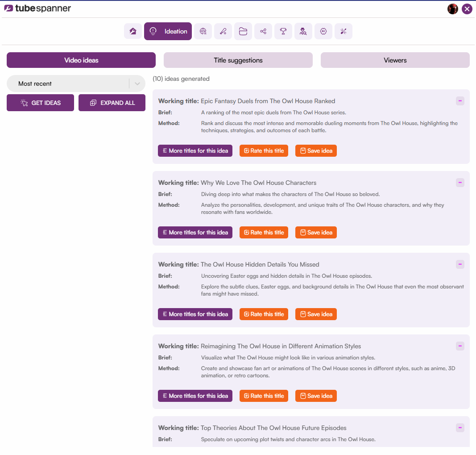Click brief 'A ranking of the most epic duels'
Image resolution: width=476 pixels, height=455 pixels.
(x=273, y=113)
